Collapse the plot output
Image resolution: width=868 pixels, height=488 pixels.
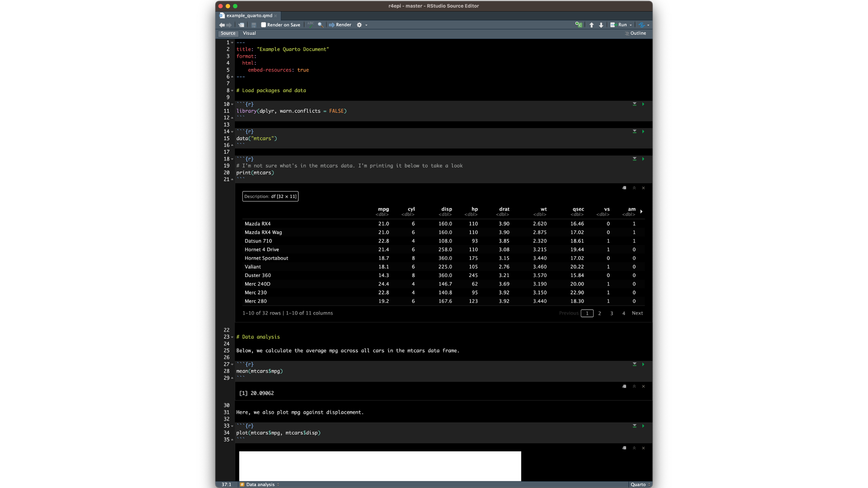(x=634, y=448)
